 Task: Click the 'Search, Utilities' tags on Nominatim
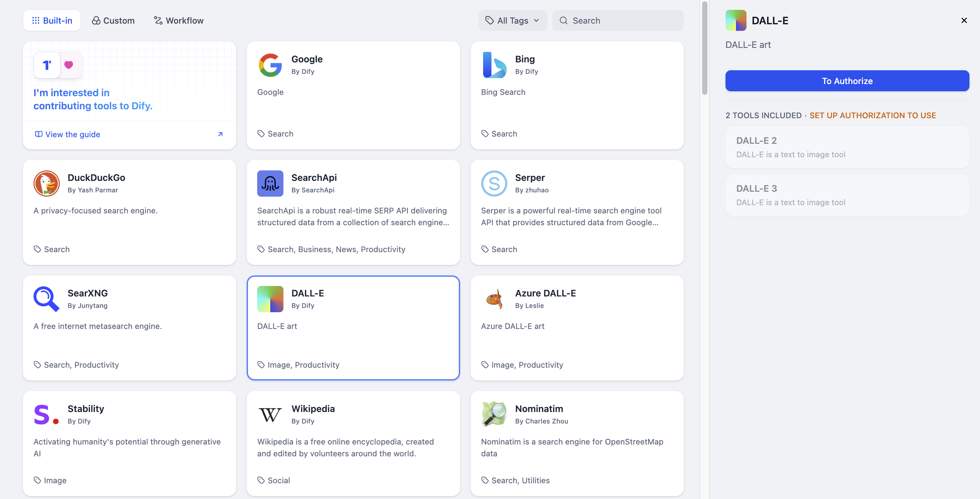pos(521,480)
